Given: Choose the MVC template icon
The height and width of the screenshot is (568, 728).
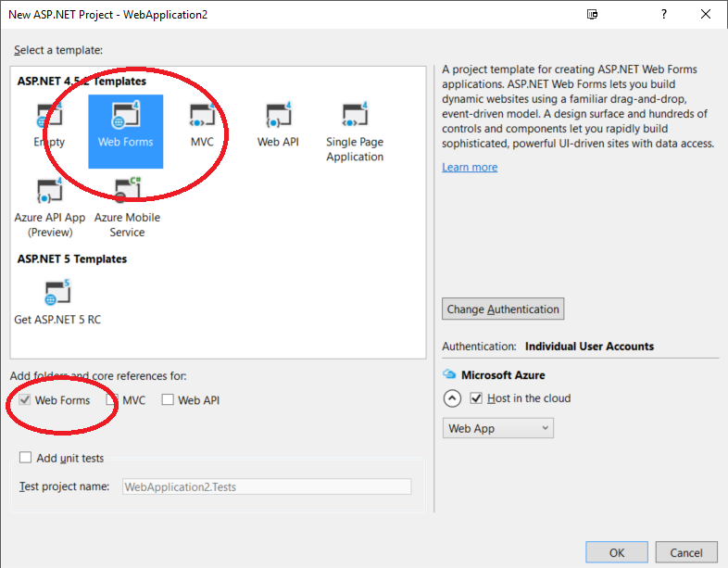Looking at the screenshot, I should pyautogui.click(x=202, y=115).
